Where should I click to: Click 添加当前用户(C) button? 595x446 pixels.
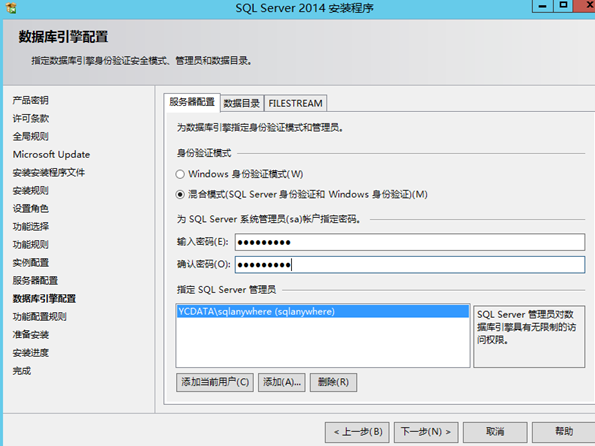(215, 382)
